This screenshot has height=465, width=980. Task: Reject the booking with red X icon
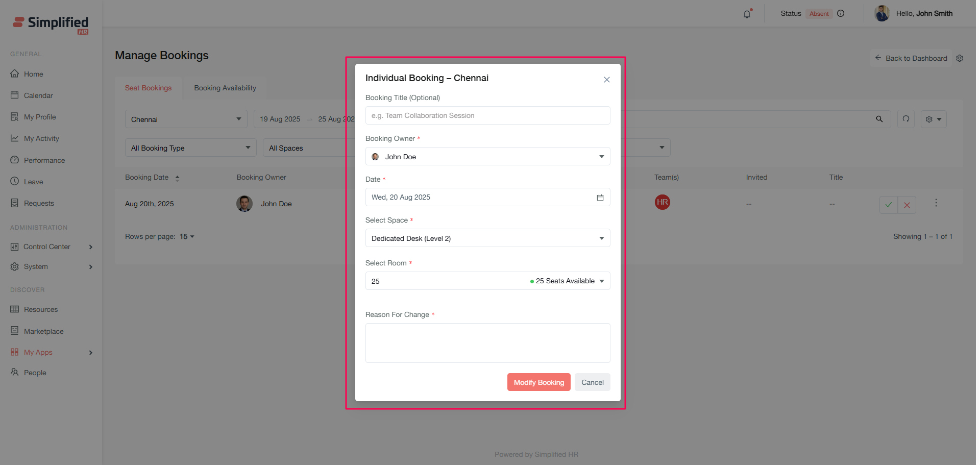pyautogui.click(x=906, y=205)
